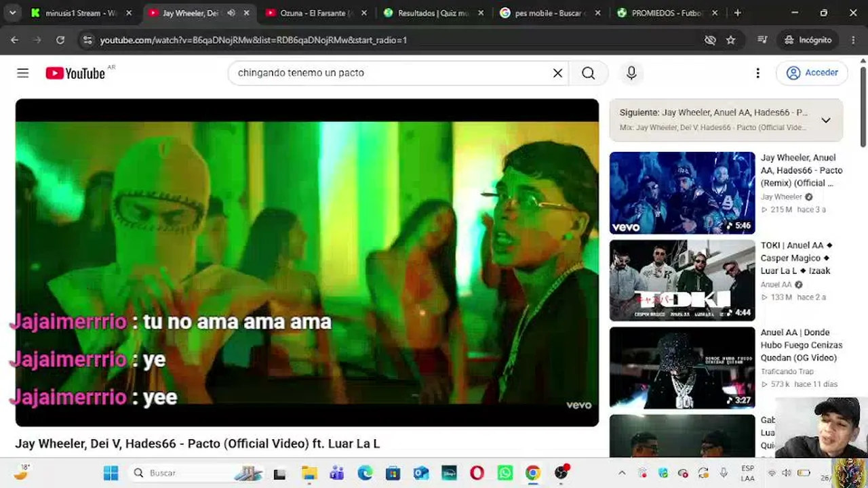The image size is (868, 488).
Task: Click the video player to pause playback
Action: tap(307, 262)
